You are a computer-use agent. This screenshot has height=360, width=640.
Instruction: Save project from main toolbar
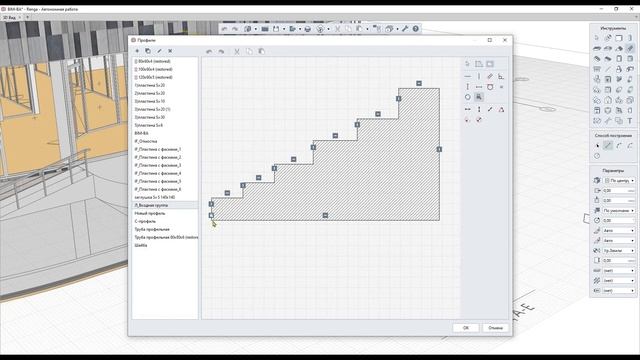point(276,29)
